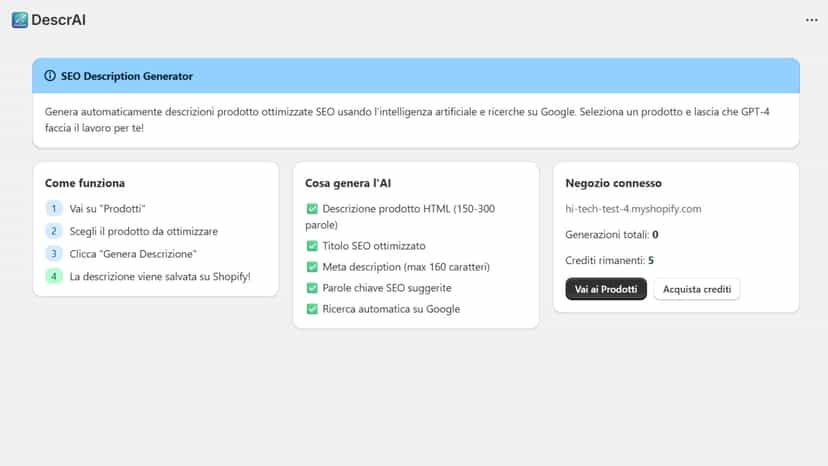828x466 pixels.
Task: Toggle the Ricerca automatica su Google checkmark
Action: (x=312, y=309)
